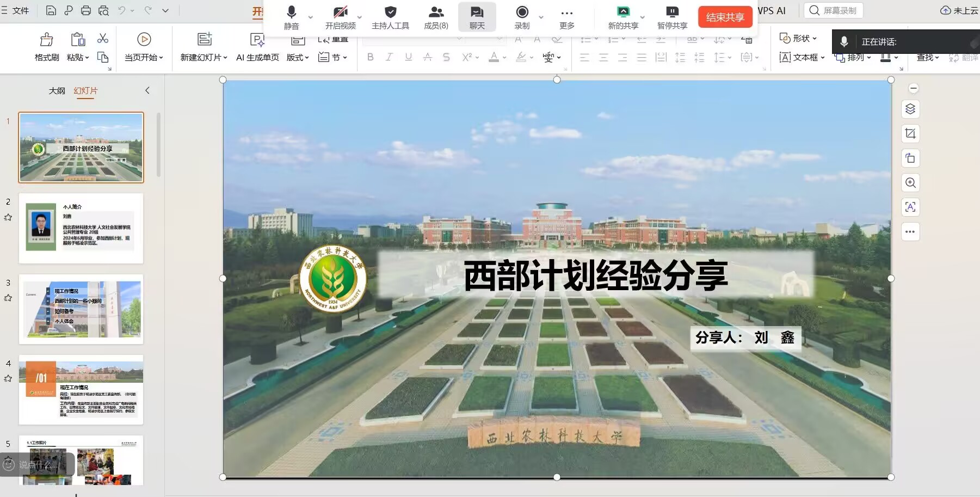This screenshot has height=497, width=980.
Task: Open 主持人工具 host tools
Action: pyautogui.click(x=390, y=17)
